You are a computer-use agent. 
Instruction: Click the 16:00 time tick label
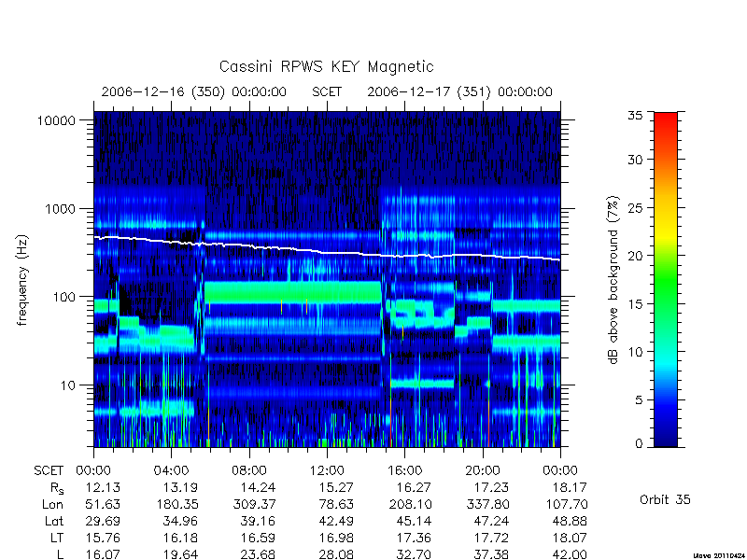(x=404, y=470)
